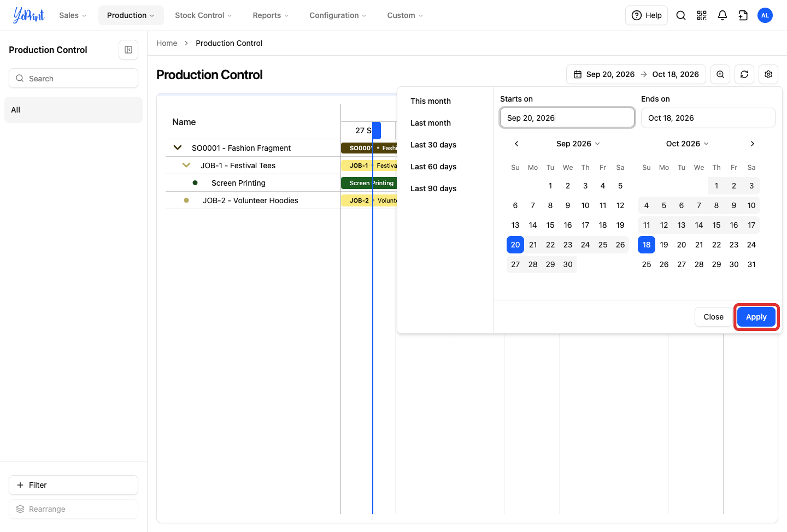This screenshot has height=532, width=787.
Task: Open the schedule settings gear
Action: [x=768, y=74]
